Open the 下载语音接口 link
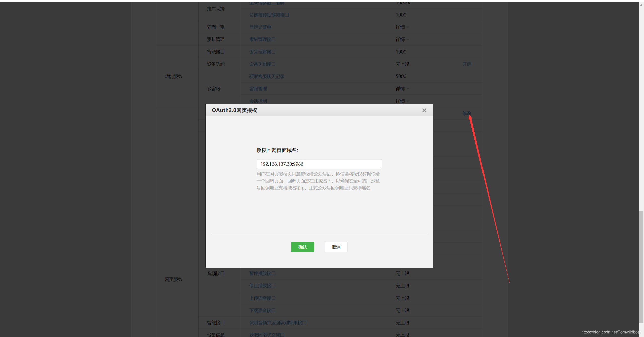Screen dimensions: 644x337 pos(262,310)
